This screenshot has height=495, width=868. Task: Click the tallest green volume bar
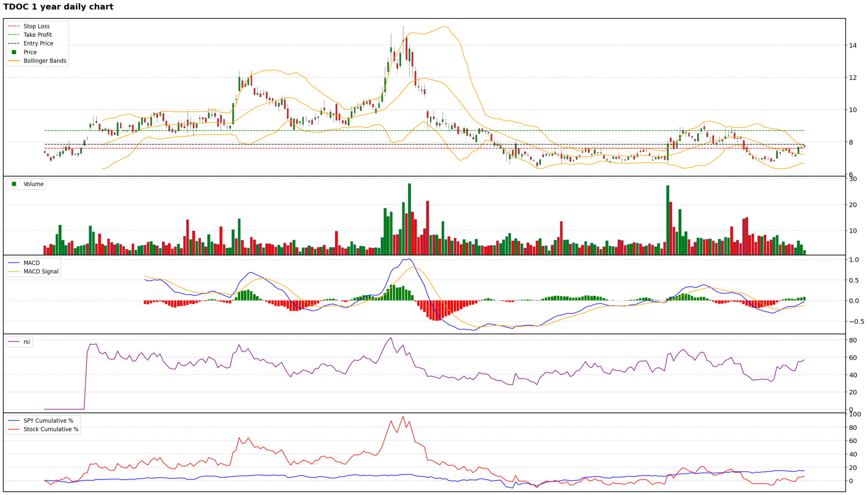(409, 219)
